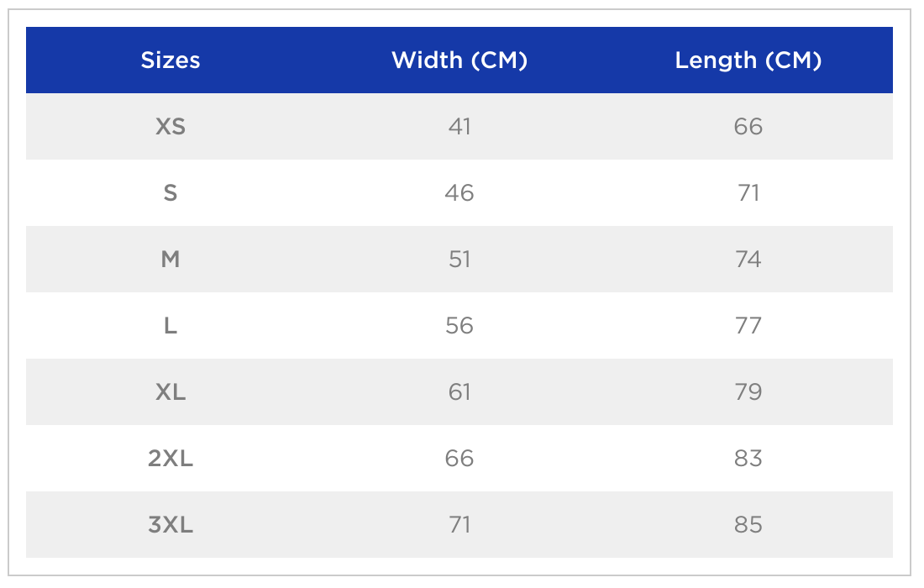Click width value 56 for L
This screenshot has height=588, width=924.
click(x=459, y=326)
